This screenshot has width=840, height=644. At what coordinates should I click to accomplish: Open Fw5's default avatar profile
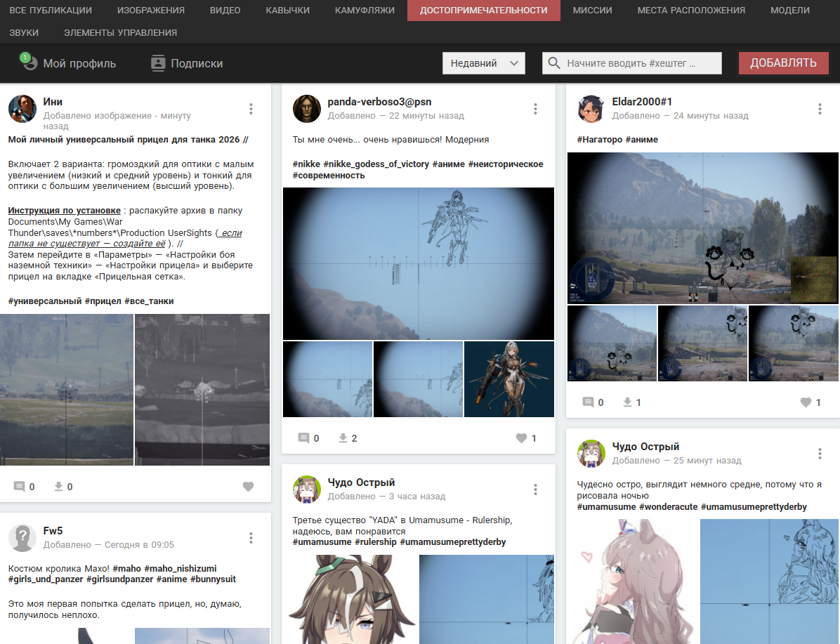pyautogui.click(x=22, y=538)
